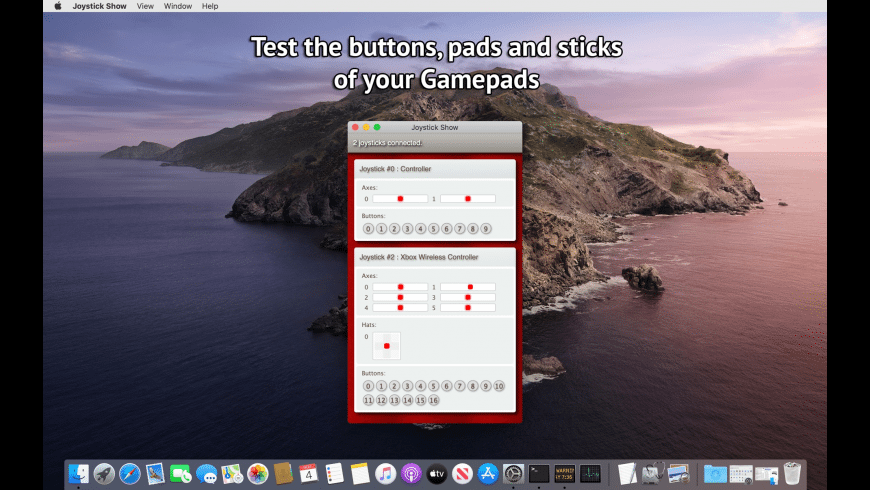The height and width of the screenshot is (490, 870).
Task: Open Terminal from the Dock
Action: tap(539, 474)
